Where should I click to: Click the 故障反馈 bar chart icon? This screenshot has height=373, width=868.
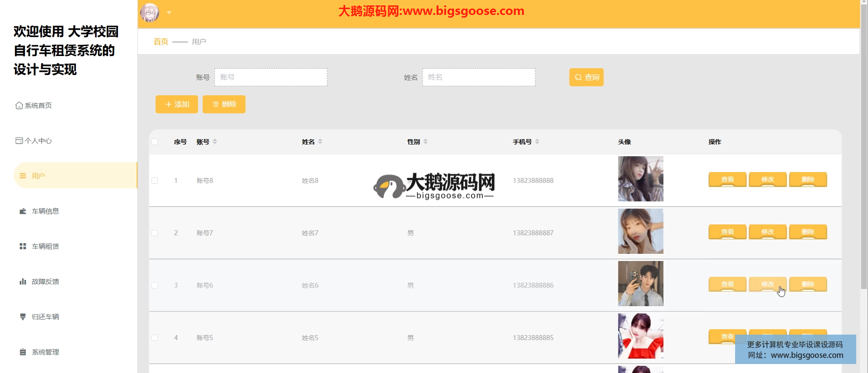(x=23, y=282)
